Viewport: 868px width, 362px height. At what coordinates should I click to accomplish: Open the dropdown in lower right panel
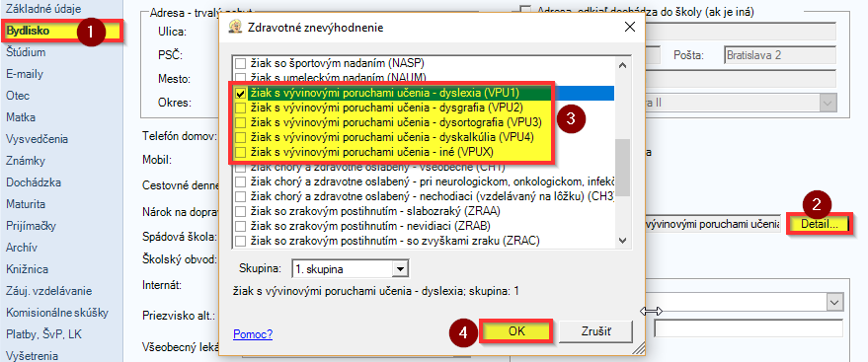(833, 302)
